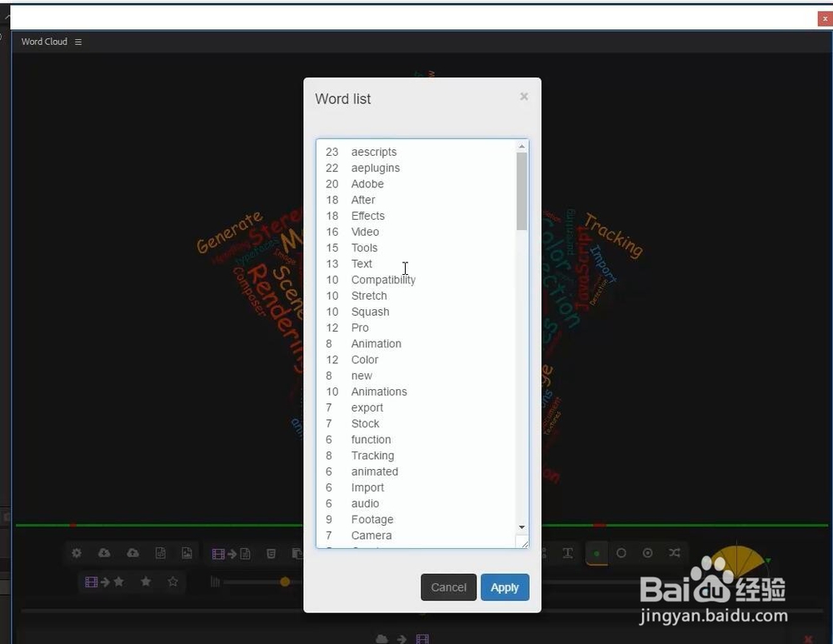The height and width of the screenshot is (644, 833).
Task: Click the outlined star icon
Action: pos(172,582)
